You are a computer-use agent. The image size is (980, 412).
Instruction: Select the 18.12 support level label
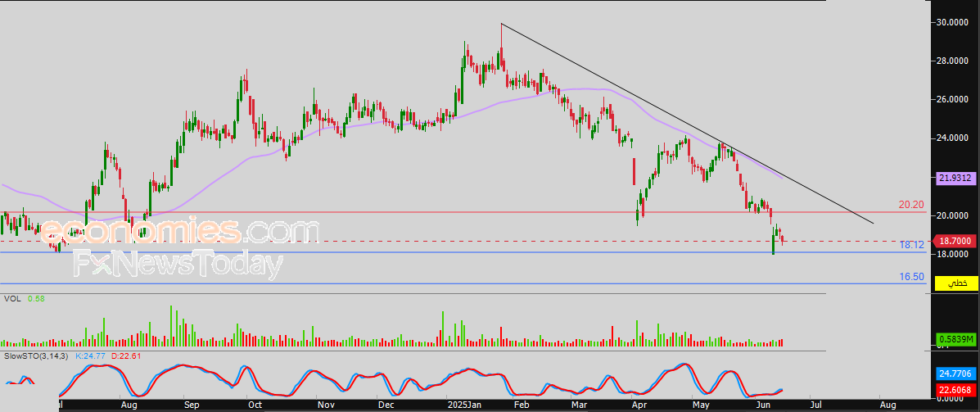(x=911, y=245)
